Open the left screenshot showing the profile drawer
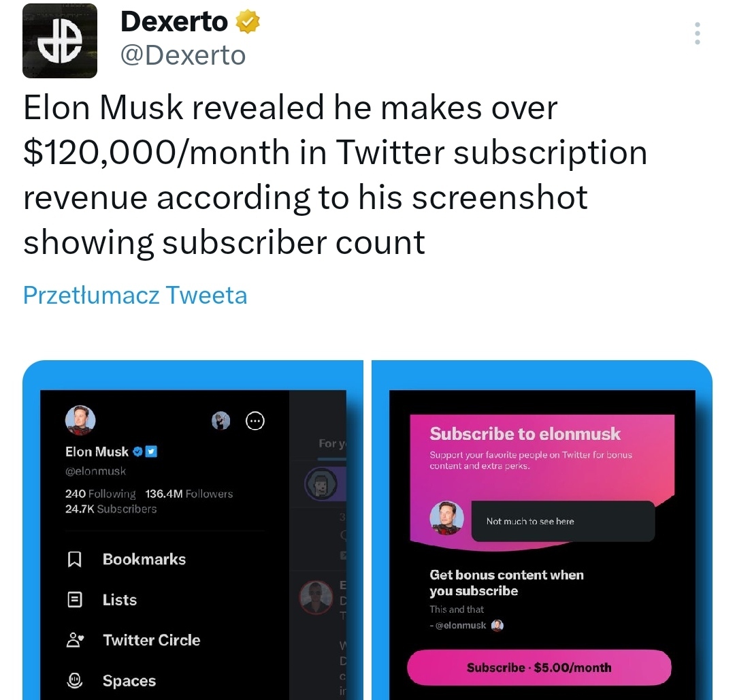735x700 pixels. click(x=193, y=530)
